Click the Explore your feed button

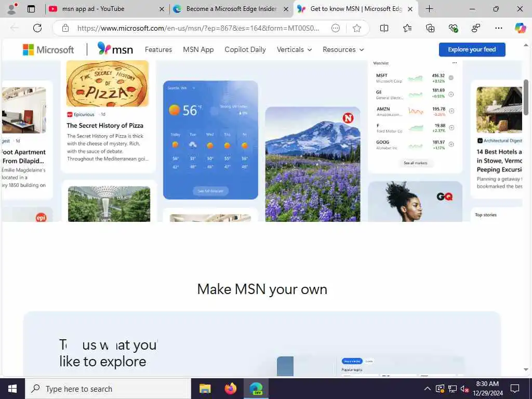click(472, 49)
